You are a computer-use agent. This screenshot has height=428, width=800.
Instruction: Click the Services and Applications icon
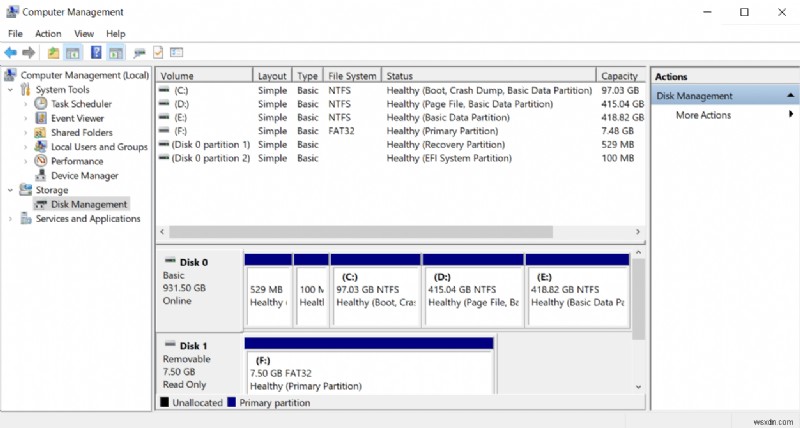(x=26, y=218)
